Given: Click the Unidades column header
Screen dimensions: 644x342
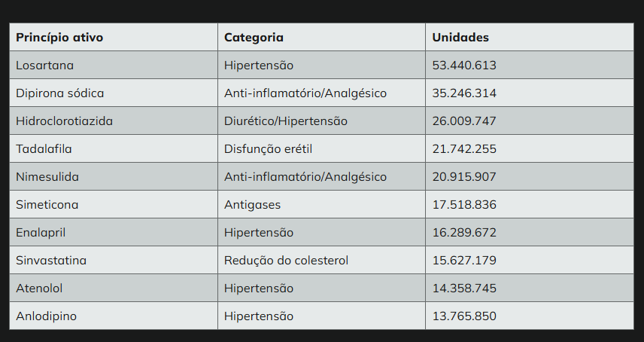Looking at the screenshot, I should [x=530, y=37].
